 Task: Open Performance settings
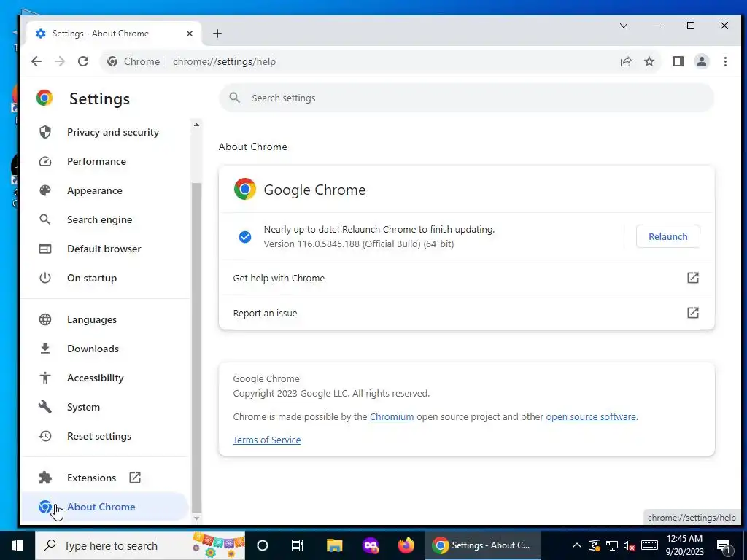click(97, 161)
